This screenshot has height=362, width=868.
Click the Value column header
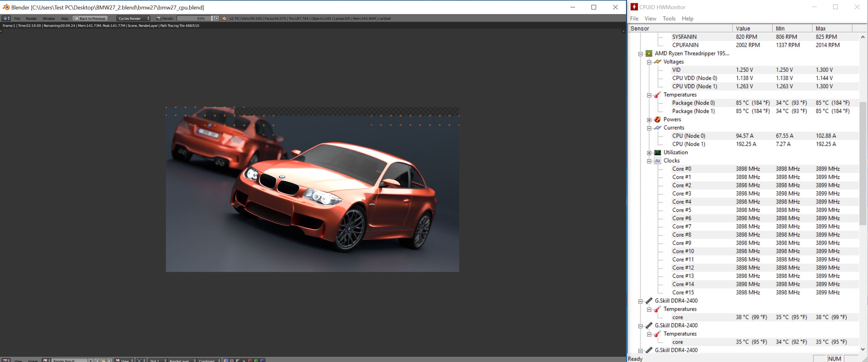pyautogui.click(x=752, y=28)
